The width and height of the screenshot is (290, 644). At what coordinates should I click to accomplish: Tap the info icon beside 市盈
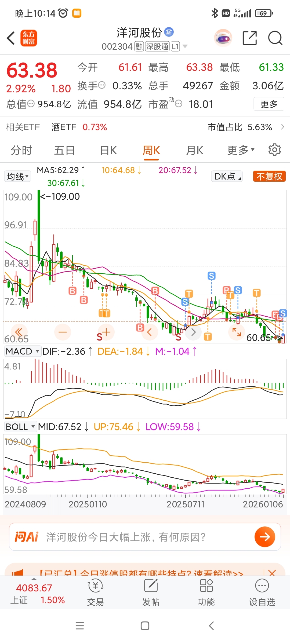(179, 104)
